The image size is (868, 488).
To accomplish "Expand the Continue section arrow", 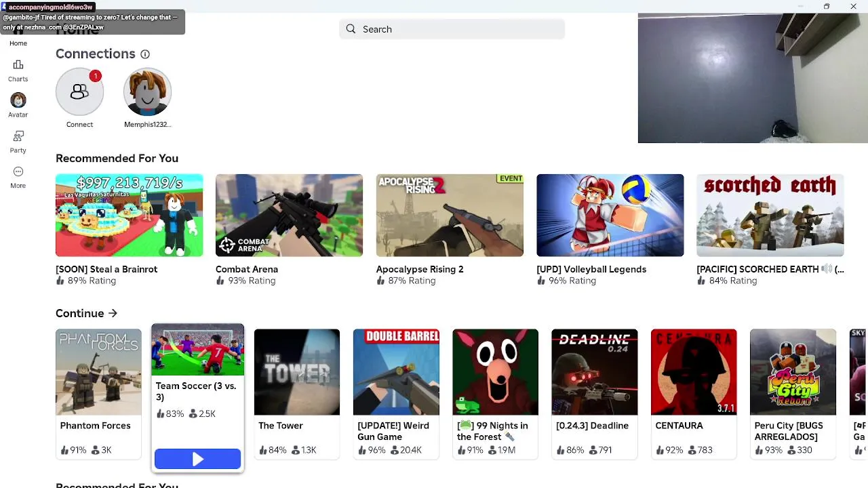I will [x=113, y=313].
